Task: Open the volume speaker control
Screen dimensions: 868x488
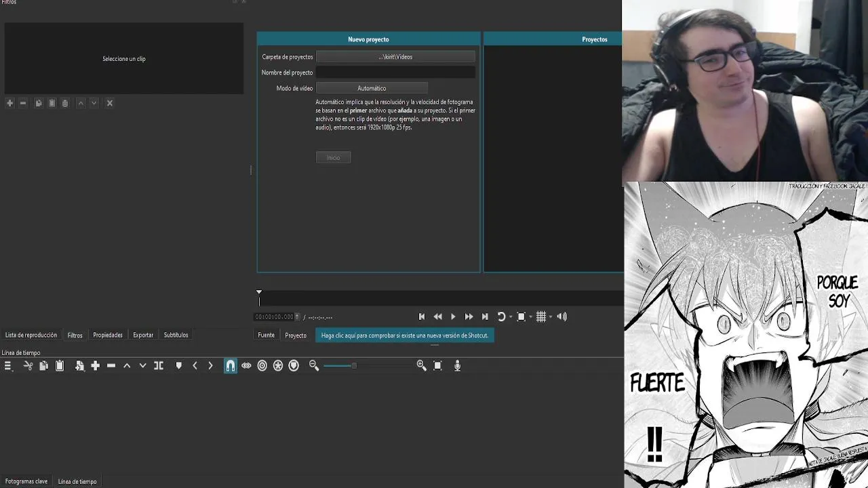Action: [x=561, y=317]
